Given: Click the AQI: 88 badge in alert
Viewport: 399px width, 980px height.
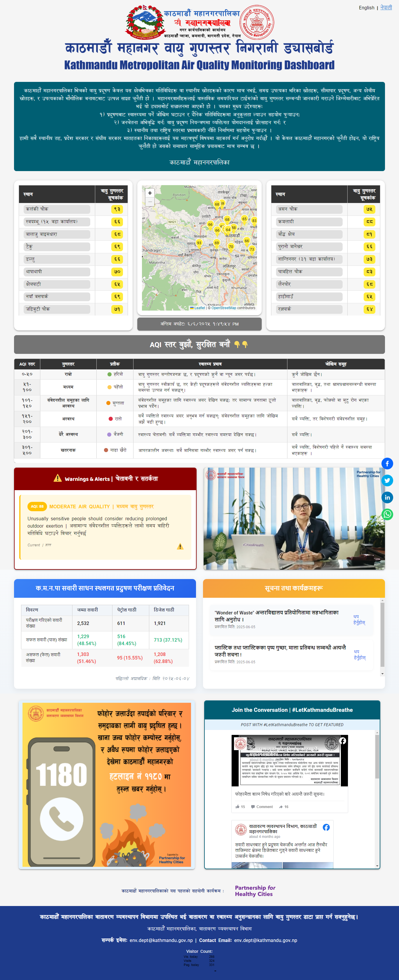Looking at the screenshot, I should click(x=37, y=506).
